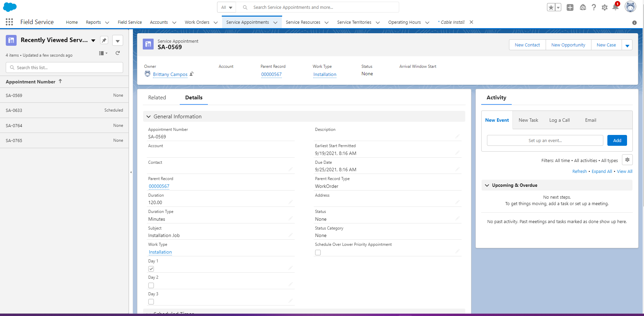
Task: Open the favorites list dropdown arrow
Action: click(558, 7)
